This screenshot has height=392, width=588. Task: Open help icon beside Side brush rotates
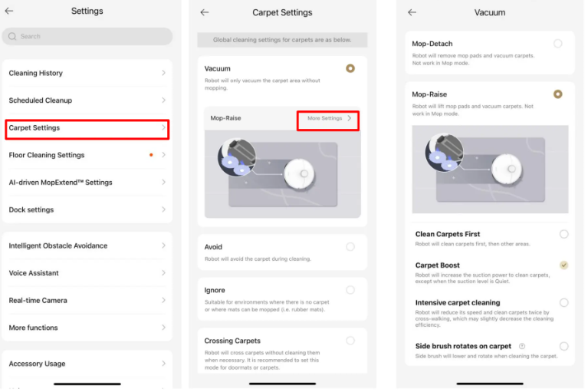(x=522, y=346)
